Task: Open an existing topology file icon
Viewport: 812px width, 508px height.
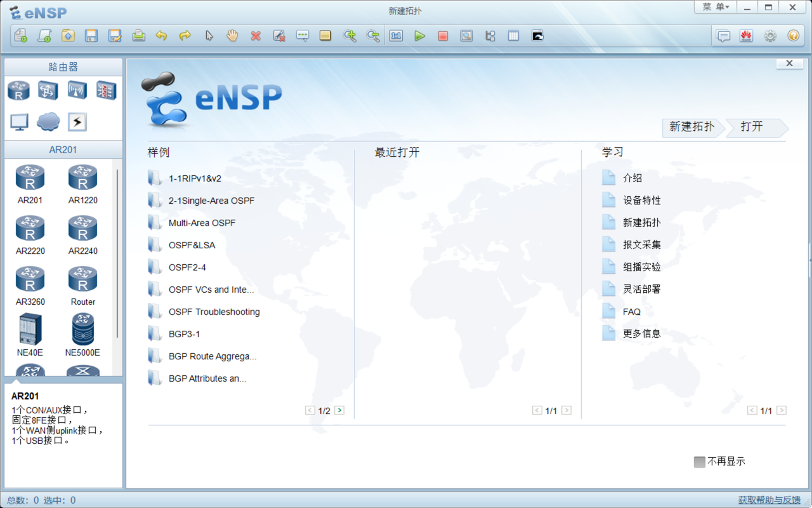Action: (x=68, y=36)
